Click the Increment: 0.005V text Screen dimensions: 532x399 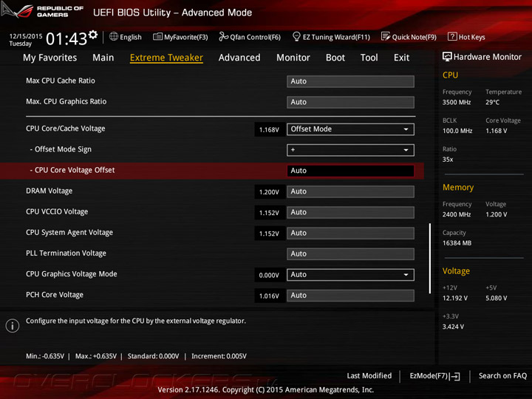click(x=219, y=356)
